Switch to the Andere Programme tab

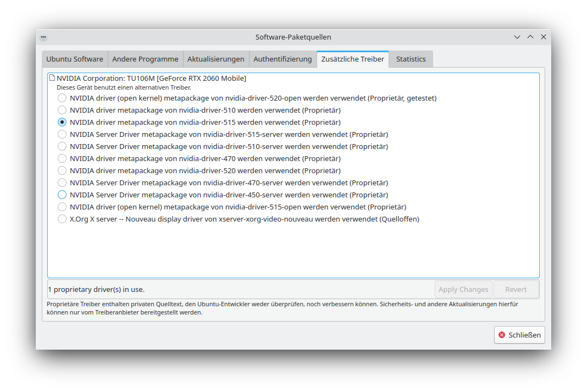click(145, 59)
